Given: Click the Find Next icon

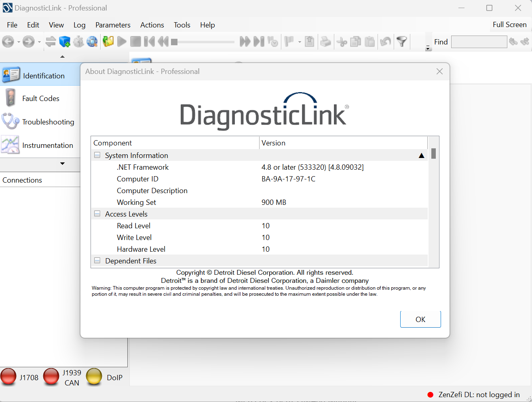Looking at the screenshot, I should click(525, 42).
